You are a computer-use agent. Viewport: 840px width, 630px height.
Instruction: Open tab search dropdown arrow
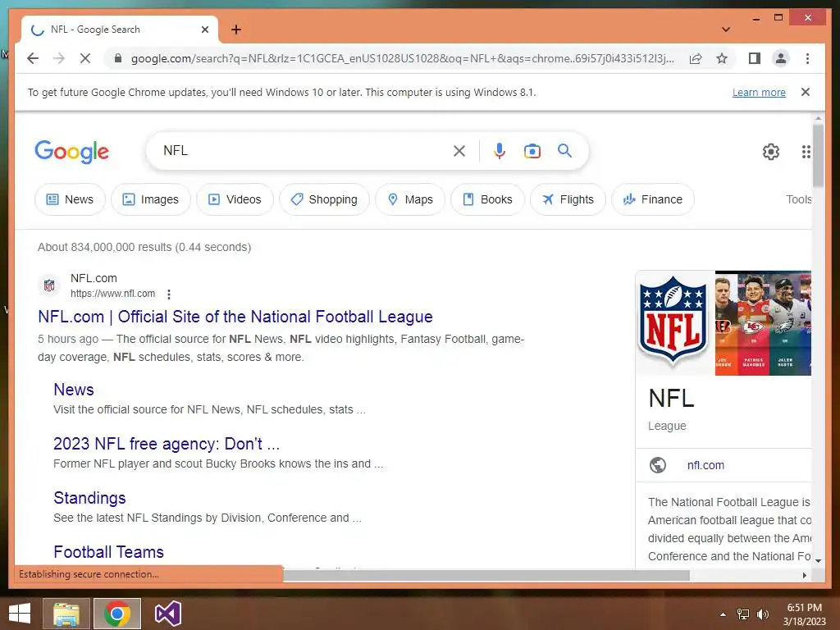coord(725,30)
